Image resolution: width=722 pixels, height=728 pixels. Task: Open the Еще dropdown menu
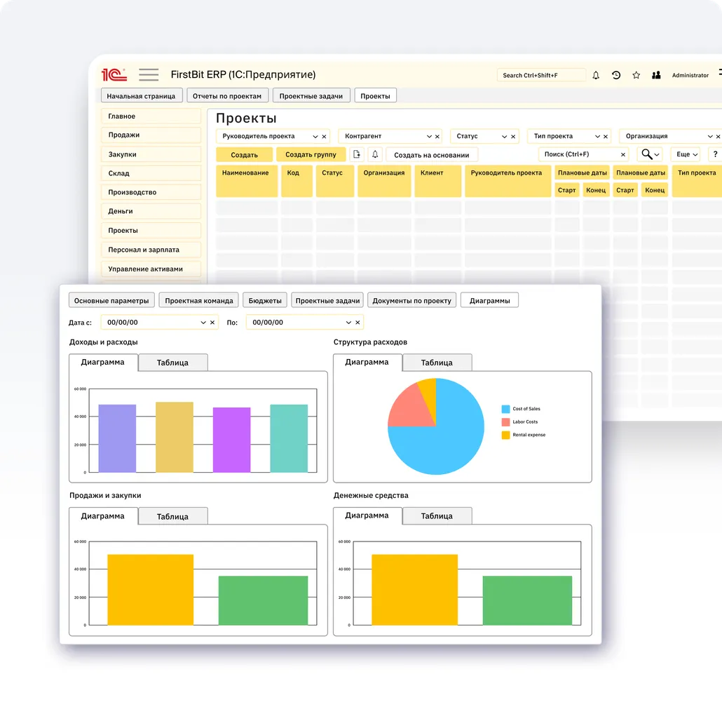(x=685, y=154)
